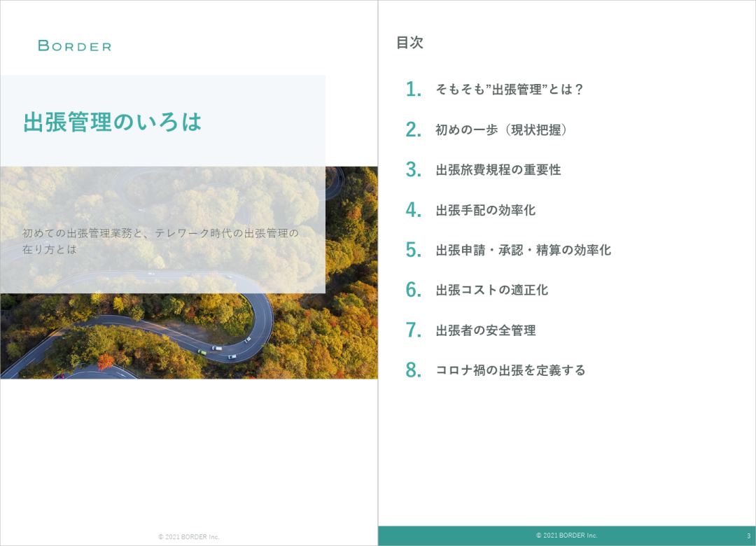Go to 出張者の安全管理 section
This screenshot has width=756, height=546.
[x=485, y=330]
